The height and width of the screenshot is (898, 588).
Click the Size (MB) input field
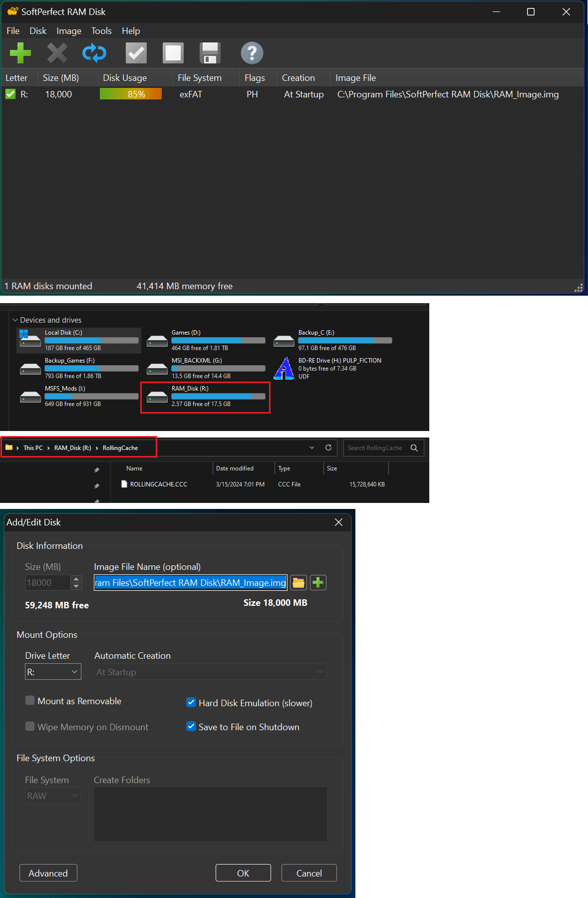coord(48,583)
